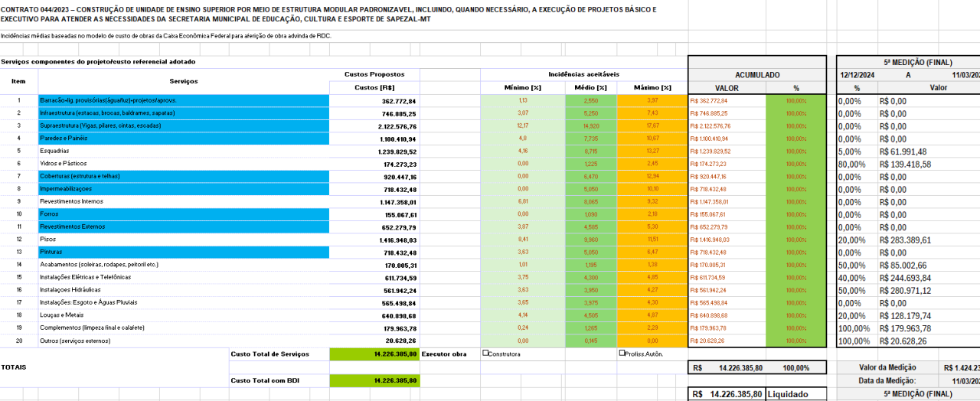The width and height of the screenshot is (980, 401).
Task: Select the 5ª MEDIÇÃO (FINAL) top header
Action: click(907, 62)
